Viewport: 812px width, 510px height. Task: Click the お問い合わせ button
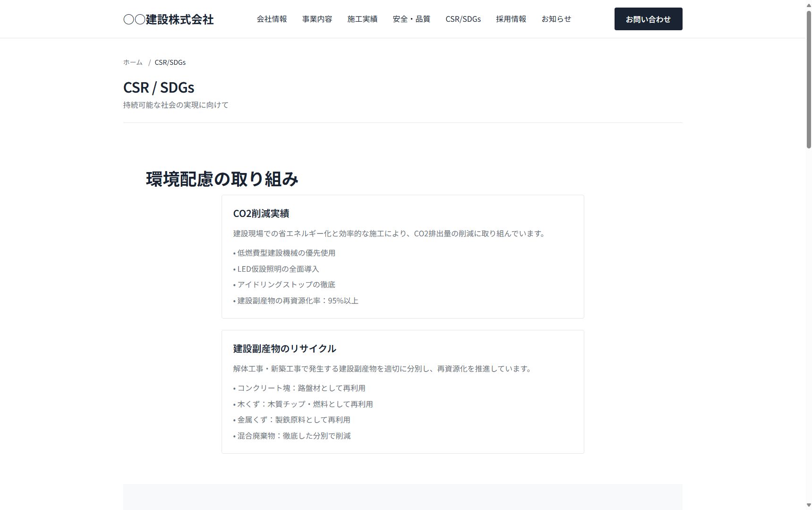[x=648, y=19]
